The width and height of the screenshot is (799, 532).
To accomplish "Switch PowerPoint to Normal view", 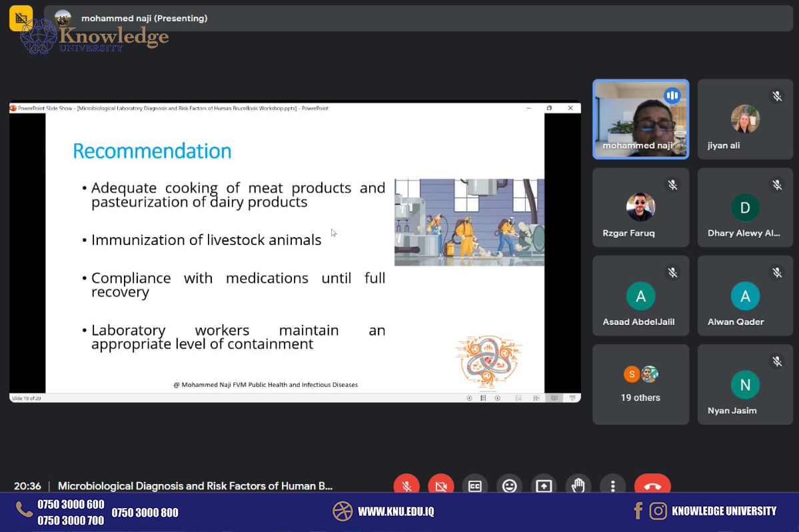I will 518,398.
